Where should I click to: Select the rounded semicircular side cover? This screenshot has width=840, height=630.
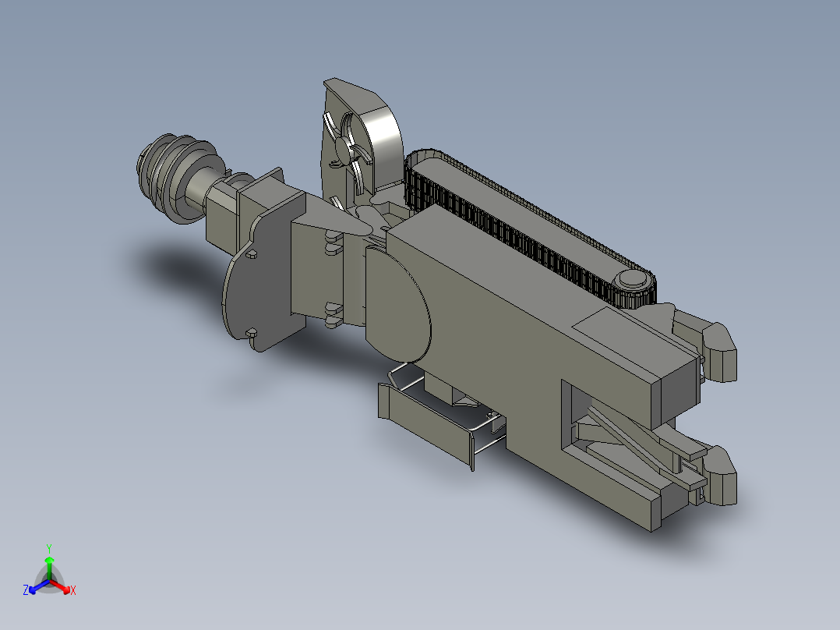pos(399,306)
